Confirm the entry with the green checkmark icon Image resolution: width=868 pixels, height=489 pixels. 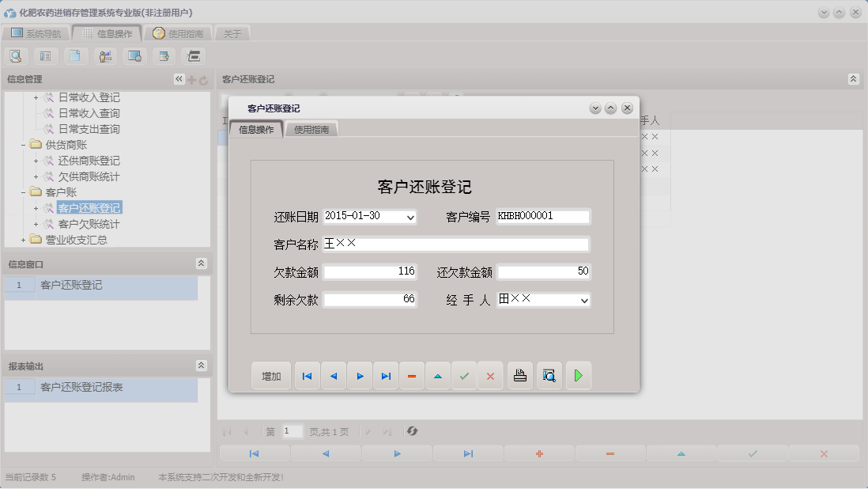pos(465,376)
